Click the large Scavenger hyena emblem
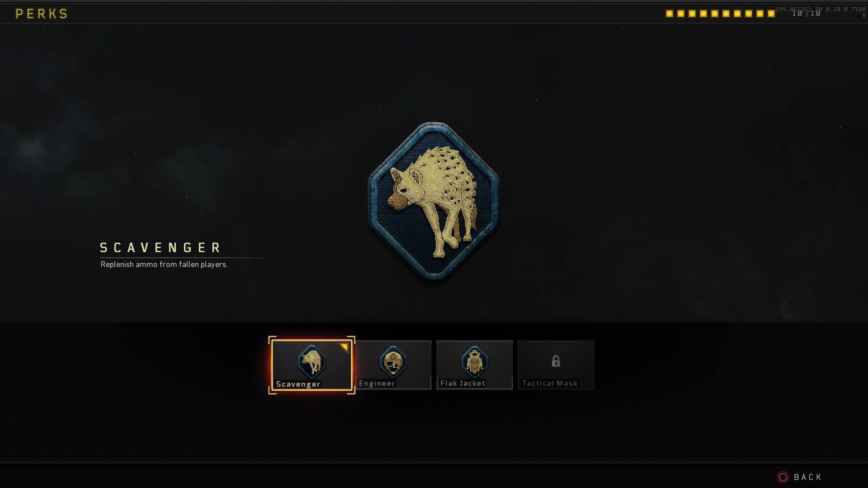 pyautogui.click(x=434, y=201)
